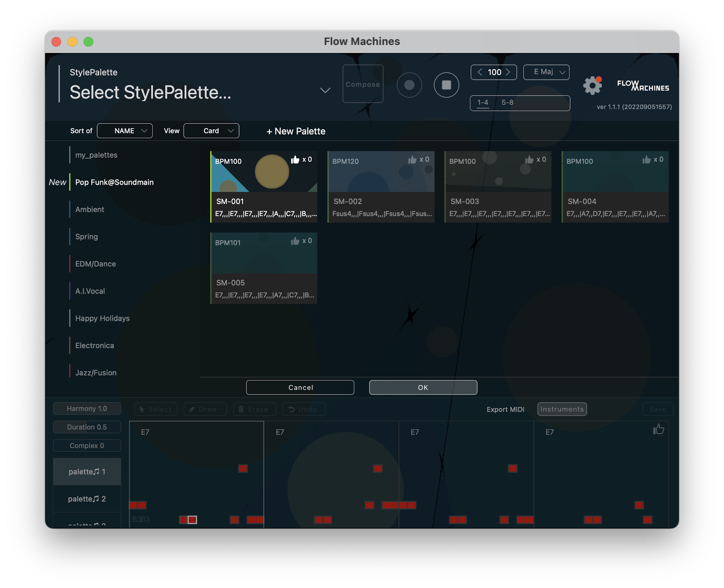
Task: Like the SM-002 card with thumbs-up
Action: point(412,160)
